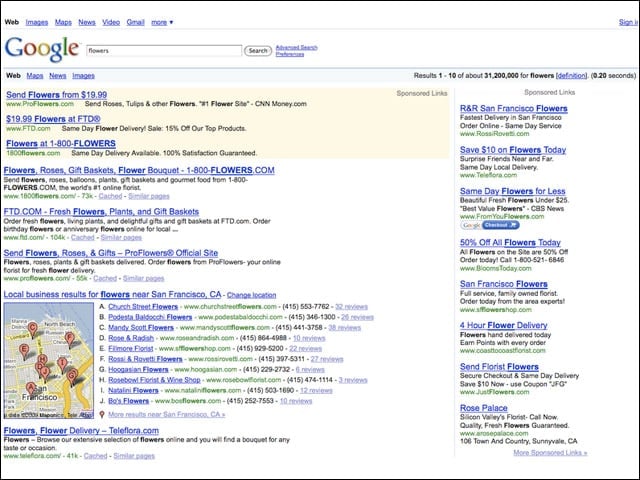This screenshot has width=640, height=480.
Task: Open Save $10 on Flowers Today ad
Action: point(513,150)
